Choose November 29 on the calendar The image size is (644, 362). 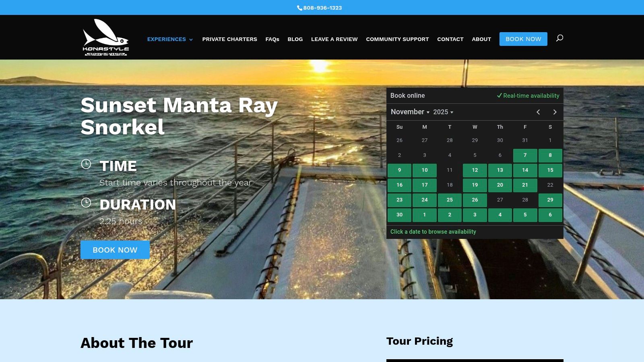[550, 200]
